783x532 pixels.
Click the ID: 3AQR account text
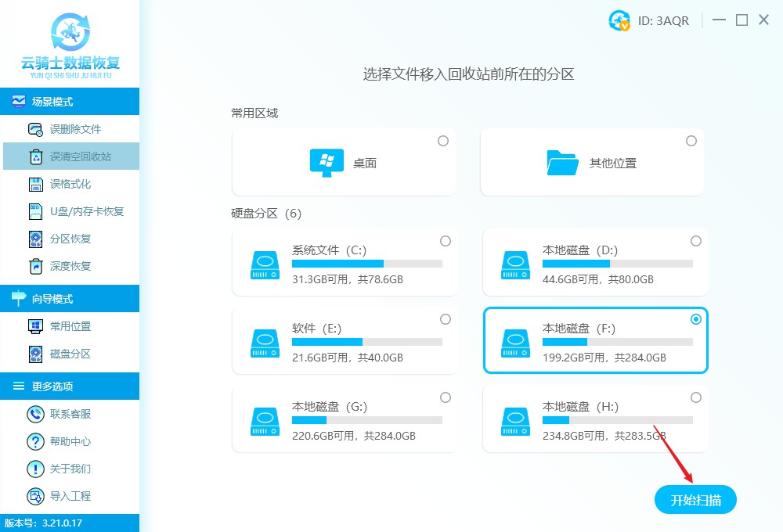(663, 21)
